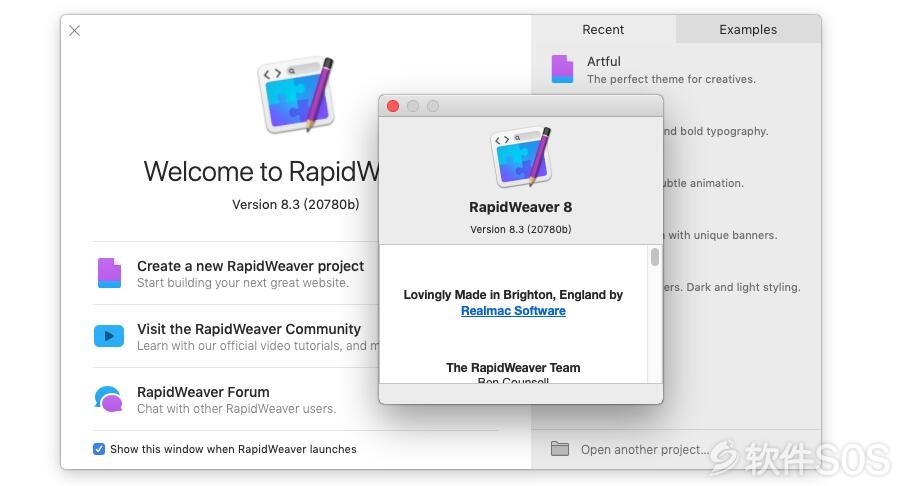Click the folder icon beside Open another project
The width and height of the screenshot is (905, 486).
tap(559, 448)
